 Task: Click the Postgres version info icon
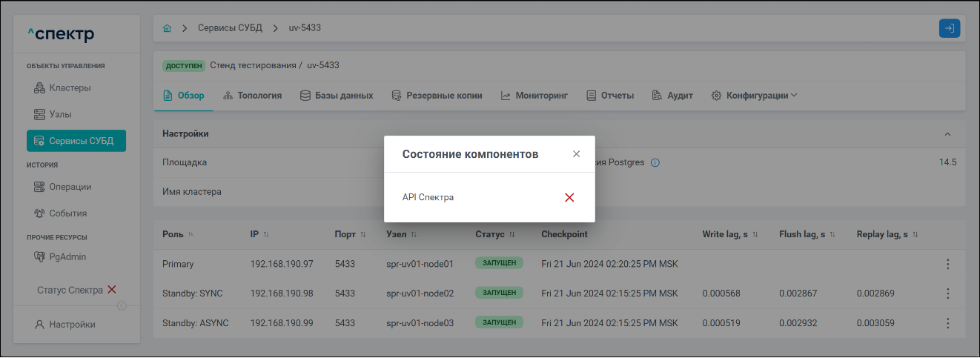(x=655, y=162)
